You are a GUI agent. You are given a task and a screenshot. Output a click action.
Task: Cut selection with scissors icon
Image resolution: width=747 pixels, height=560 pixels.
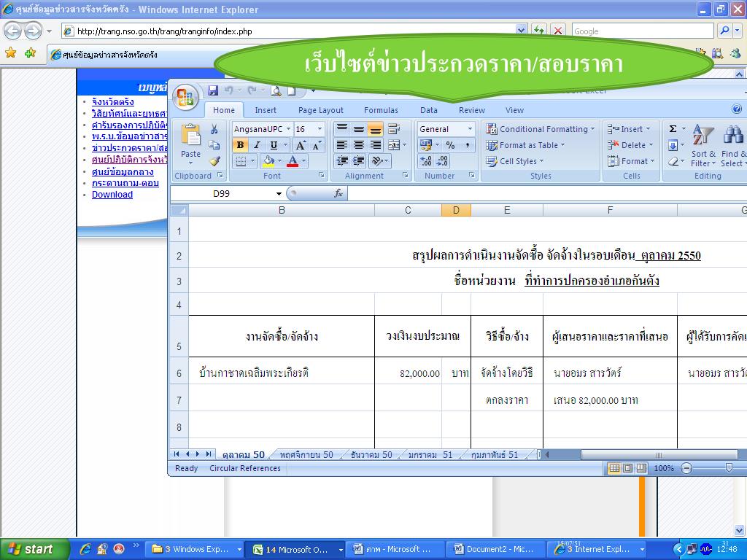(x=214, y=129)
